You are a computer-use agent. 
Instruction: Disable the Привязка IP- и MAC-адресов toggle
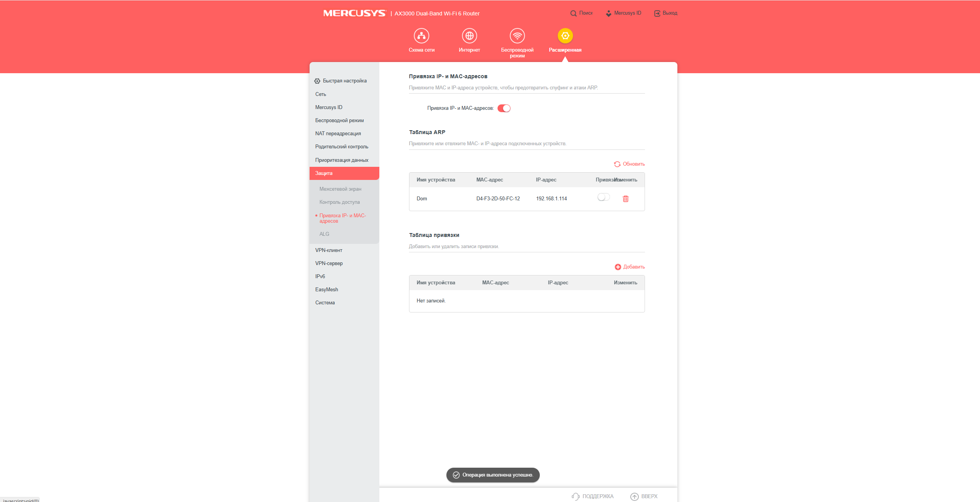504,108
